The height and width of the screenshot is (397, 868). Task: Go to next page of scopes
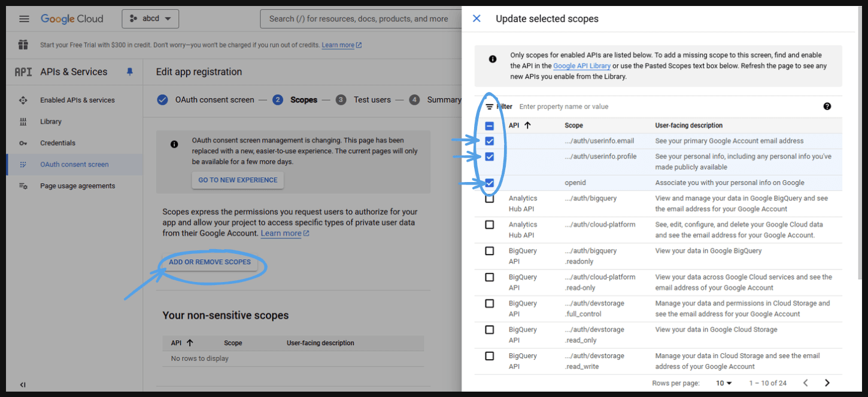tap(827, 383)
